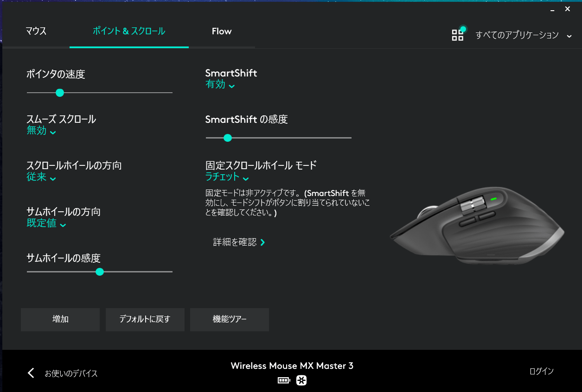Open the ラチェット scroll wheel mode dropdown

227,177
